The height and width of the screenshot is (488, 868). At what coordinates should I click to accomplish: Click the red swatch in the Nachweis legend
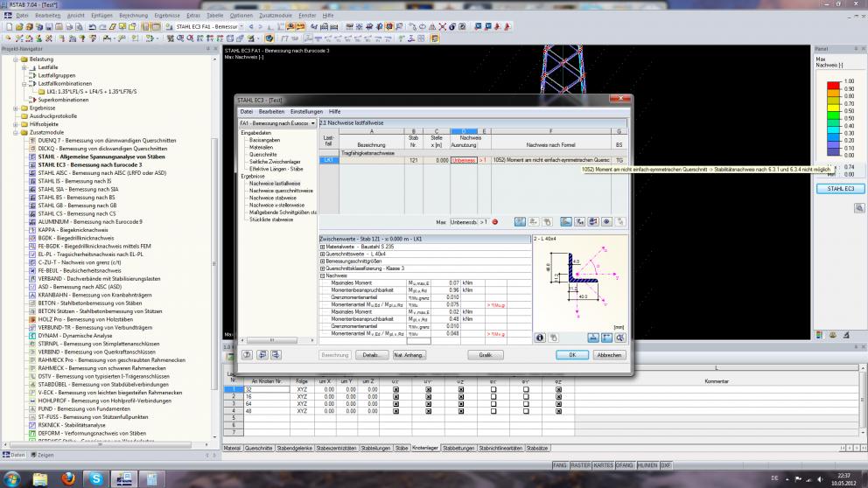(x=834, y=85)
